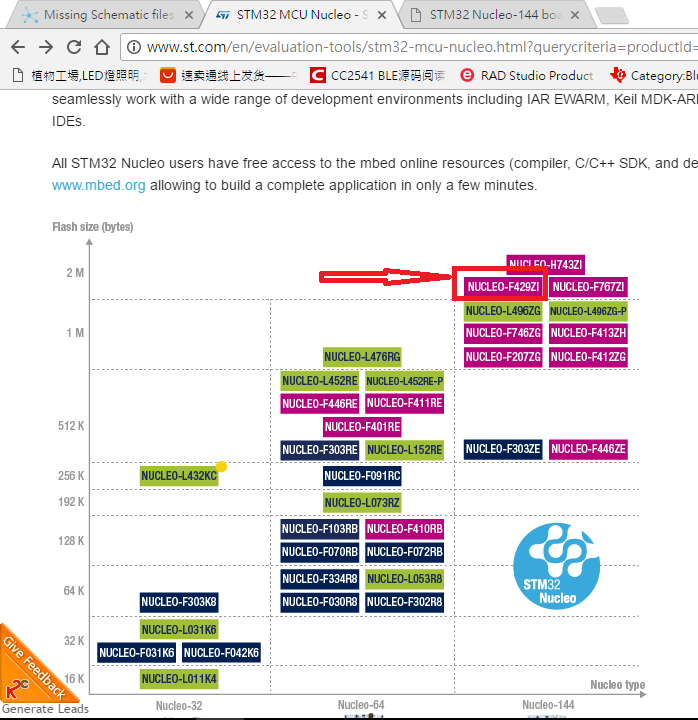Screen dimensions: 698x720
Task: Select the NUCLEO-L496ZG board
Action: [503, 311]
